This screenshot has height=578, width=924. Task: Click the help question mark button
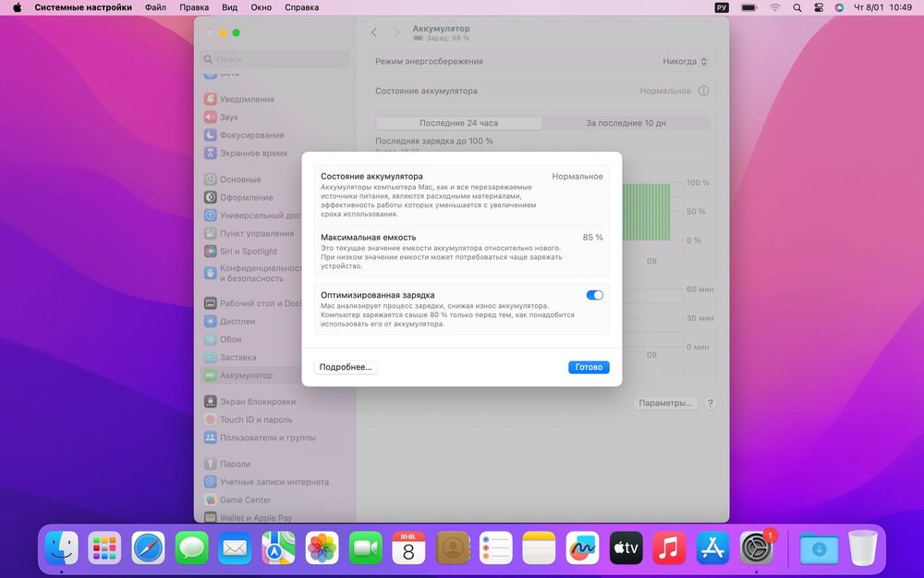(x=710, y=403)
